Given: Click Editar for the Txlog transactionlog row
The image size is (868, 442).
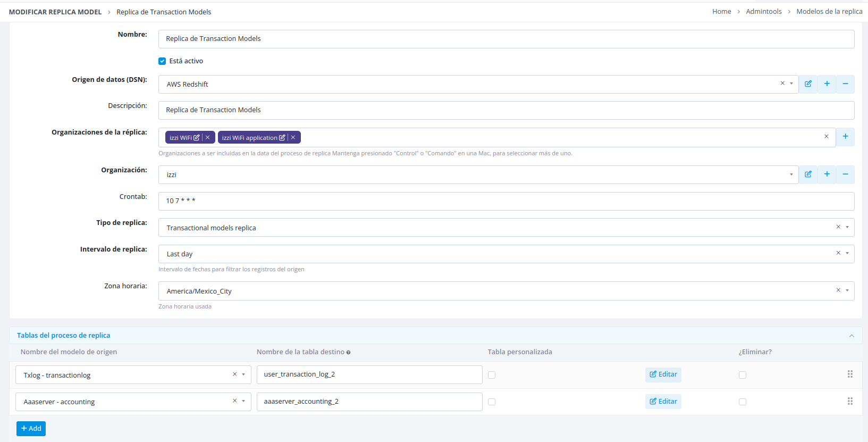Looking at the screenshot, I should click(663, 374).
